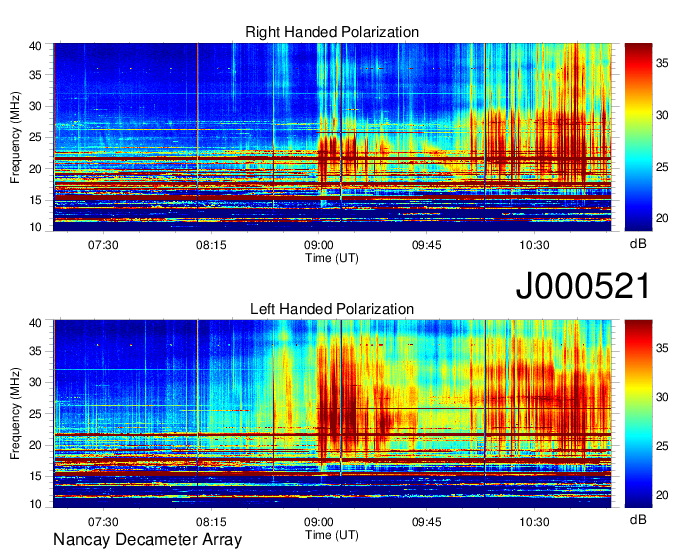Click the J000521 label
The image size is (680, 552).
[x=583, y=286]
